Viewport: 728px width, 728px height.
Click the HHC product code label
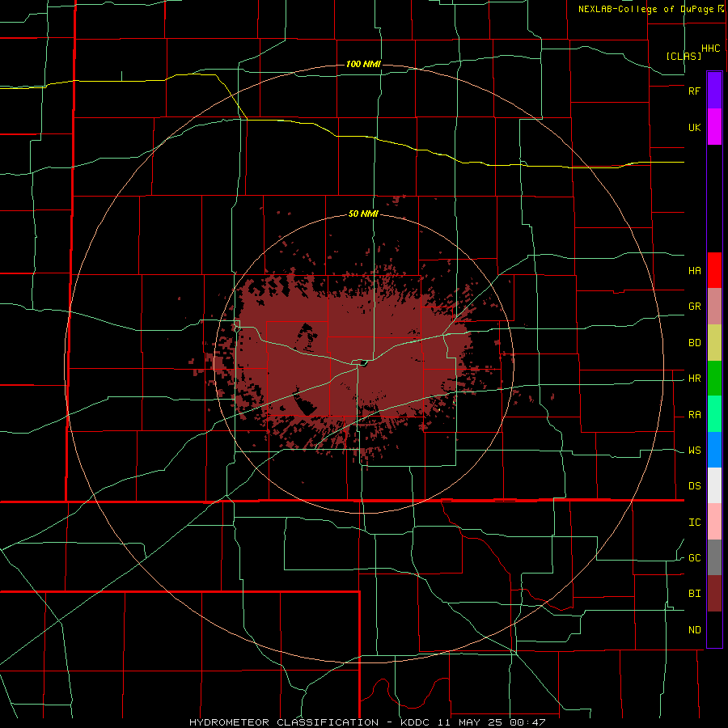[x=710, y=49]
